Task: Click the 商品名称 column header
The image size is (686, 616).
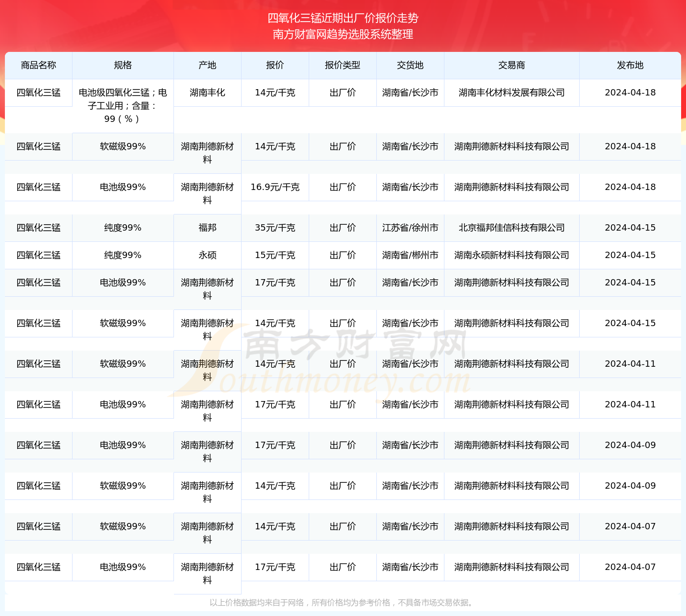Action: 39,65
